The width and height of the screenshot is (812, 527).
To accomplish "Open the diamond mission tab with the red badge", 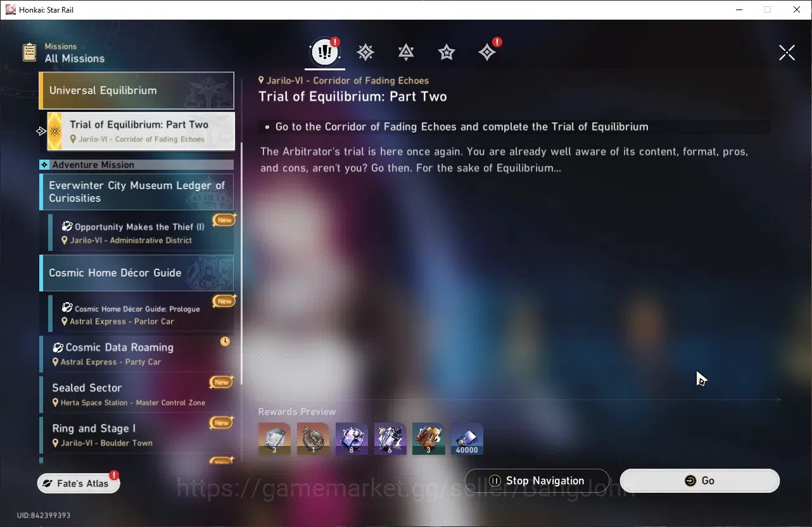I will (x=487, y=53).
